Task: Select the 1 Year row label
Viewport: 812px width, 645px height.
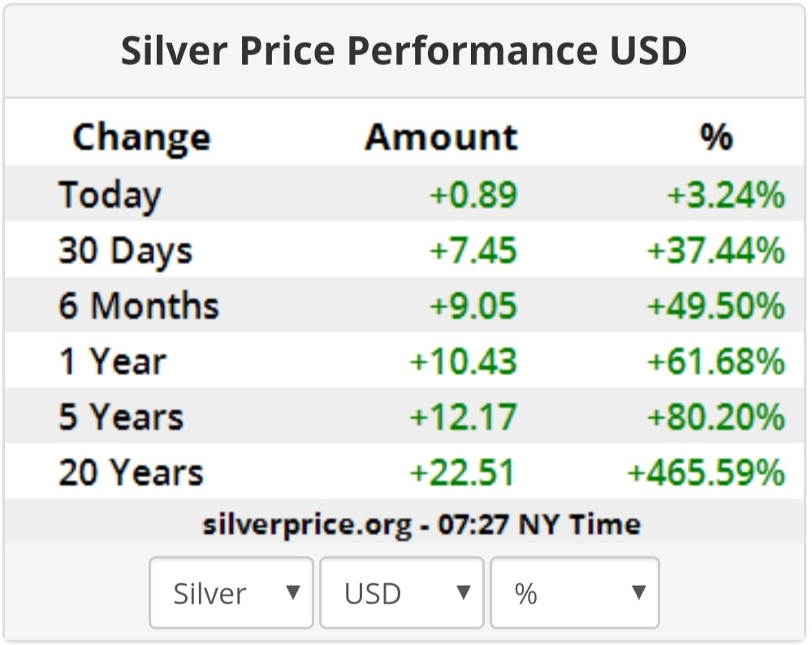Action: click(112, 361)
